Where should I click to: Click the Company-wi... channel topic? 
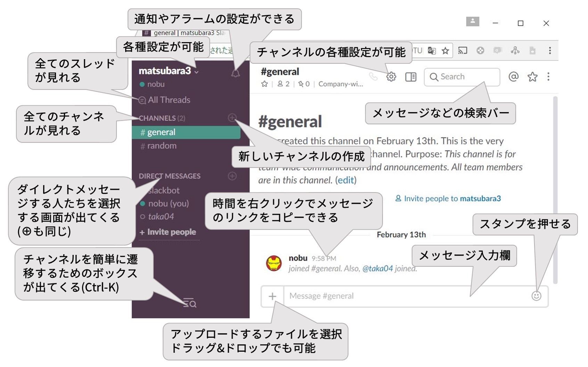[x=341, y=84]
